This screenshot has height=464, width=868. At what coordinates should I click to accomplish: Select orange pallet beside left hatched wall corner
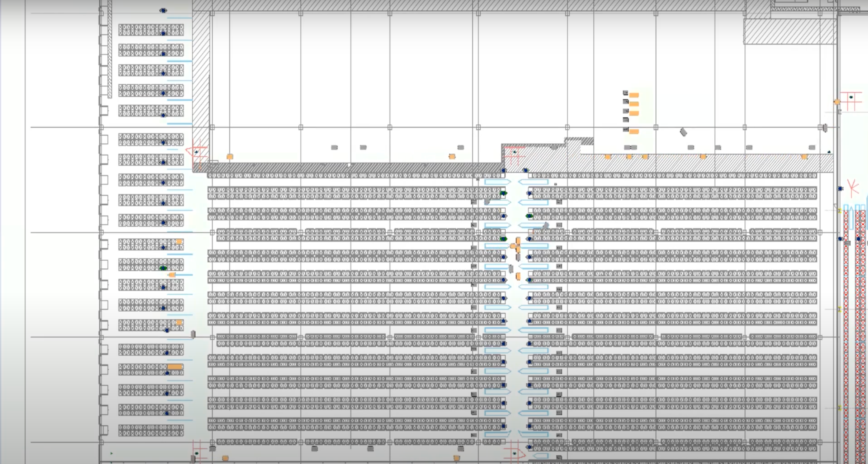coord(230,157)
